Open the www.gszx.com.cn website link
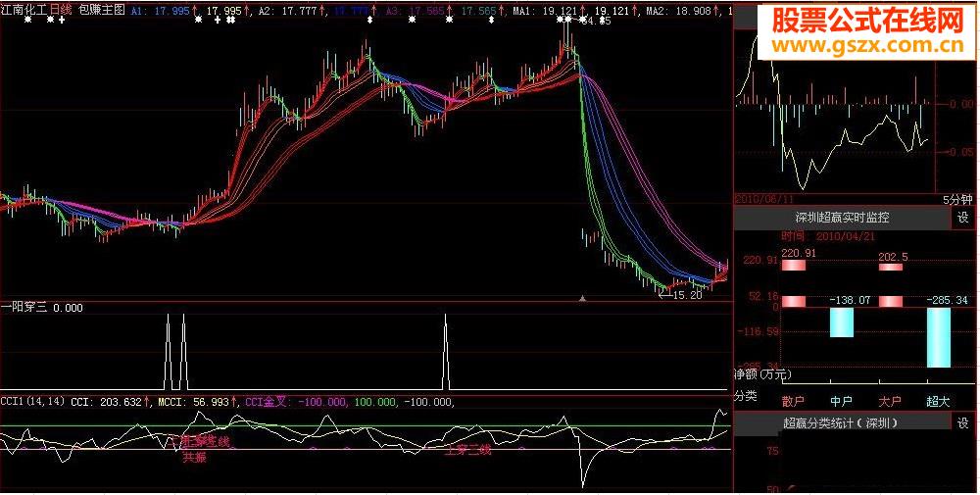 click(x=854, y=44)
